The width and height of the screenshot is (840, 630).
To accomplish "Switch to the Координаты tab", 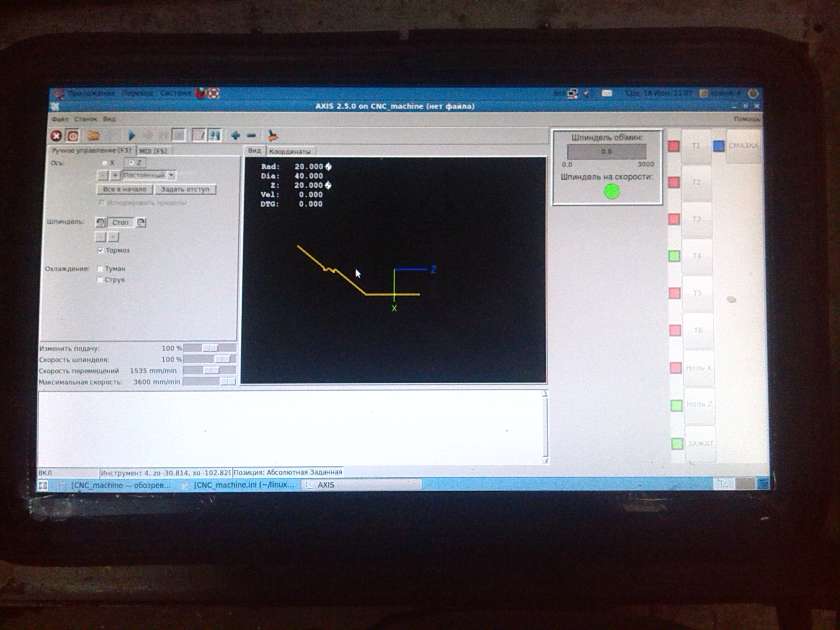I will pos(290,152).
